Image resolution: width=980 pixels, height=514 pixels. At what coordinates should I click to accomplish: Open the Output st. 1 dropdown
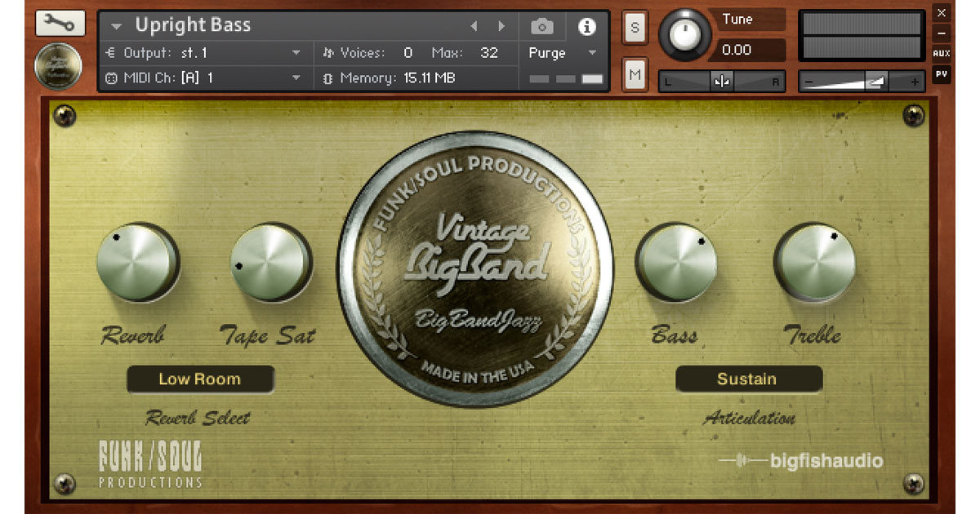(296, 53)
